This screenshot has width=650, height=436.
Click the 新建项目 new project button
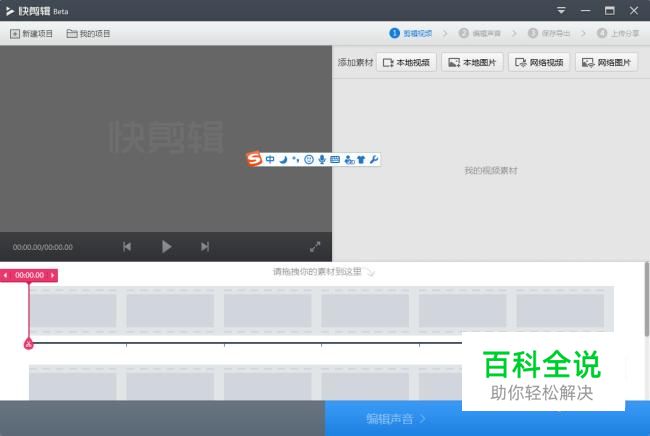tap(32, 34)
